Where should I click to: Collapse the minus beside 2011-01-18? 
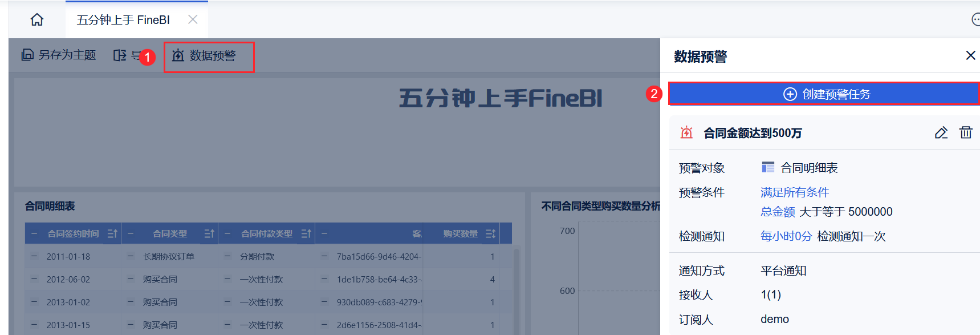point(34,256)
